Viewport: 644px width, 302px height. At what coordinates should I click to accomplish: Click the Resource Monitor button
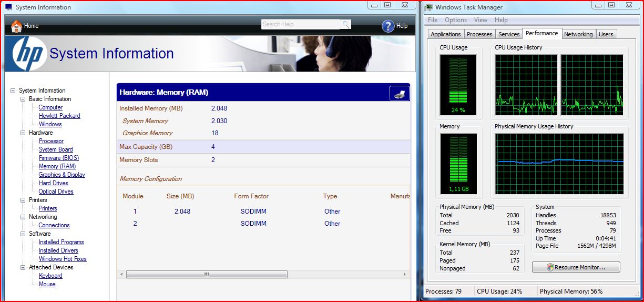point(576,267)
